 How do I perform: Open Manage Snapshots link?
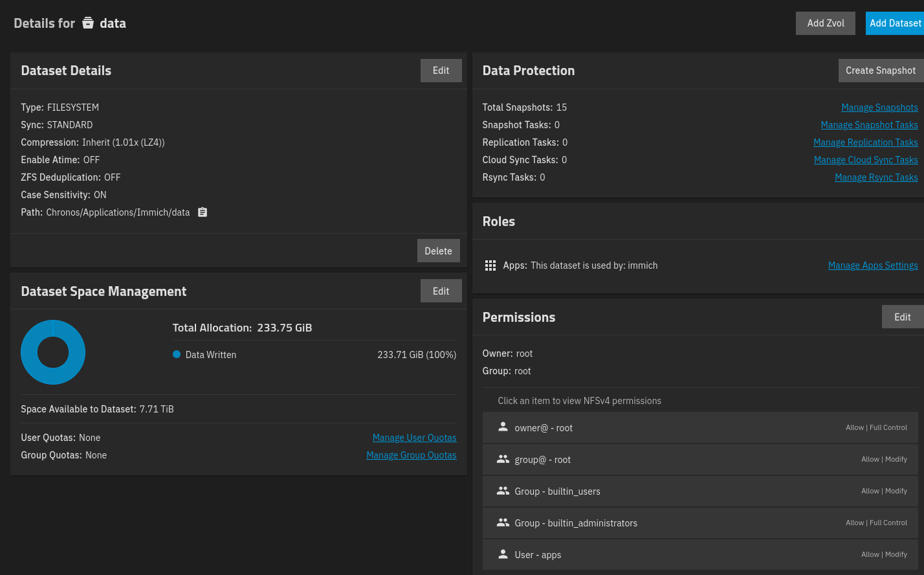coord(879,107)
